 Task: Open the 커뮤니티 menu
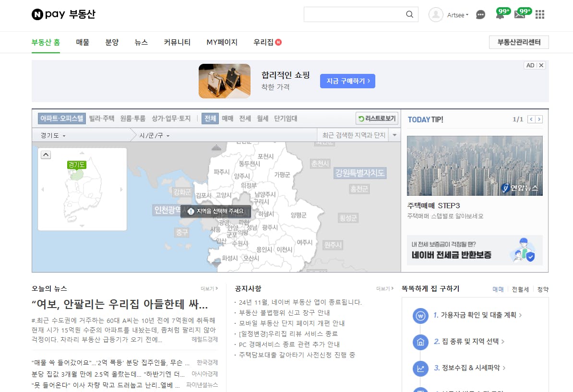pyautogui.click(x=177, y=42)
